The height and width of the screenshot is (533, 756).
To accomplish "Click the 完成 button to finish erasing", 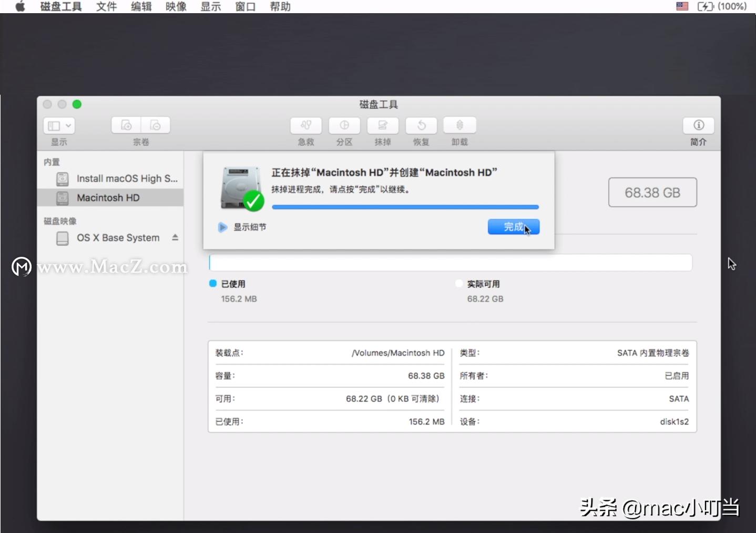I will (x=513, y=227).
